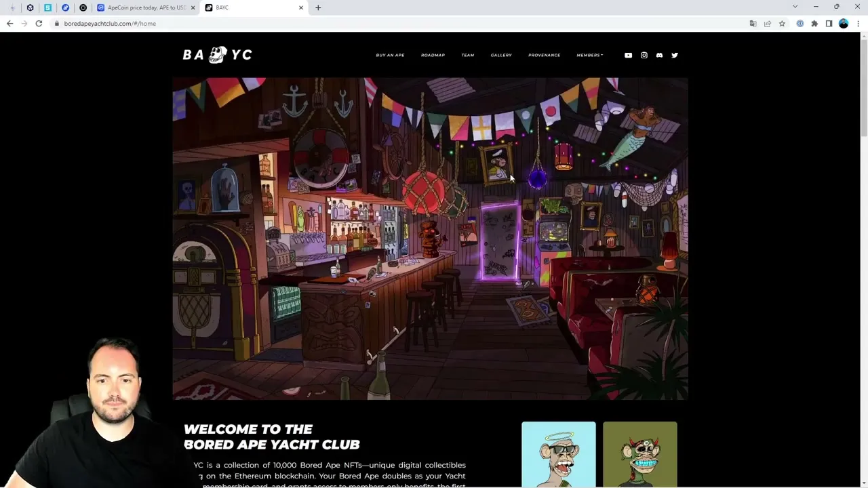The height and width of the screenshot is (488, 868).
Task: Expand the MEMBERS dropdown menu
Action: click(589, 55)
